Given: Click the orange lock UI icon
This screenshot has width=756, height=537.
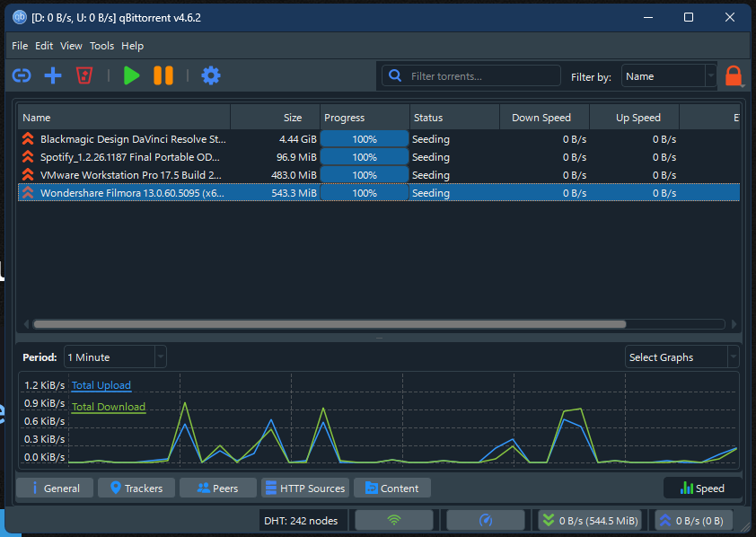Looking at the screenshot, I should click(733, 75).
